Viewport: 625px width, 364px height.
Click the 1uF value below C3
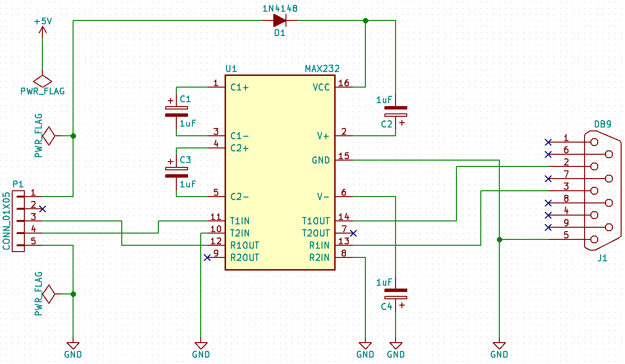[x=188, y=184]
